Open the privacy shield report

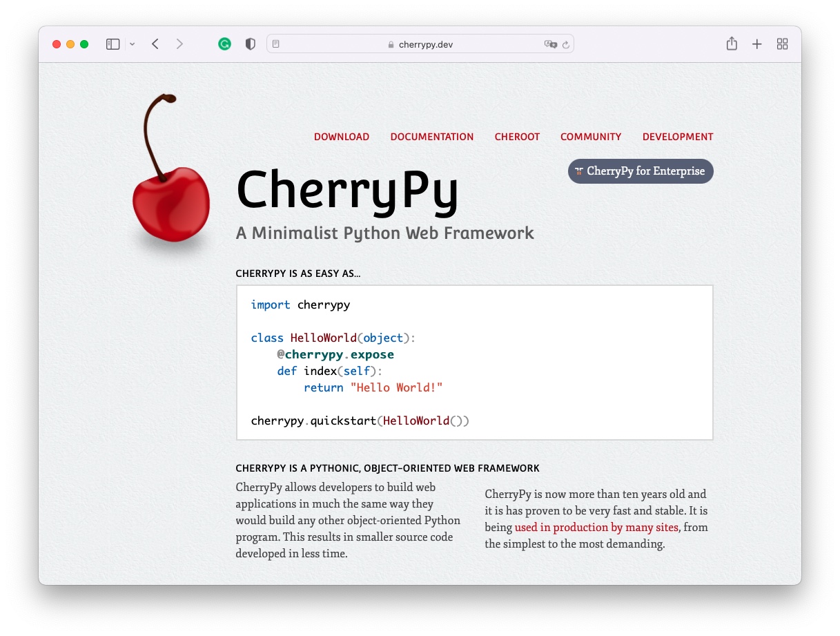point(251,44)
